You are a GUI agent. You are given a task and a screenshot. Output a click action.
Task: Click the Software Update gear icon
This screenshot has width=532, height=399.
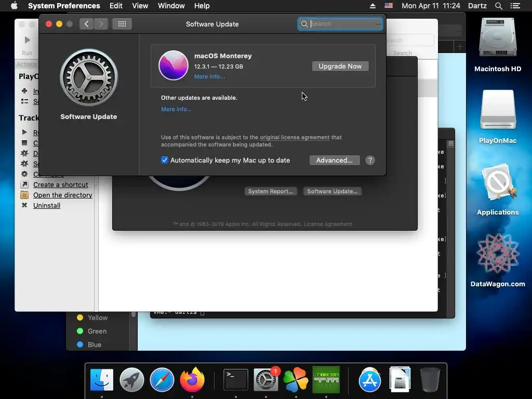(x=89, y=77)
